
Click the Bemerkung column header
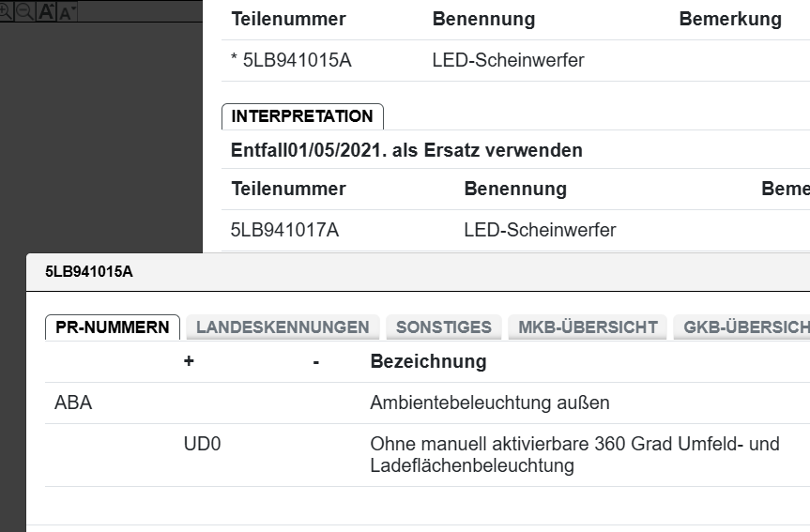pyautogui.click(x=729, y=20)
